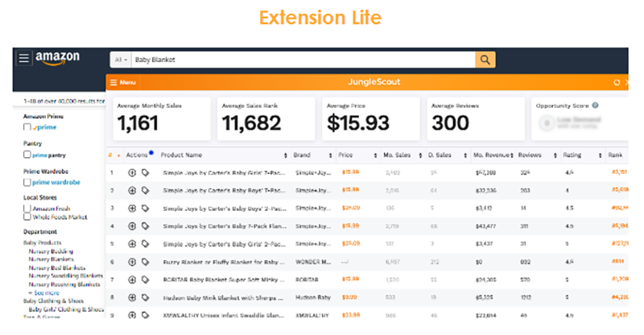Click the tag icon in row 1

click(x=146, y=172)
